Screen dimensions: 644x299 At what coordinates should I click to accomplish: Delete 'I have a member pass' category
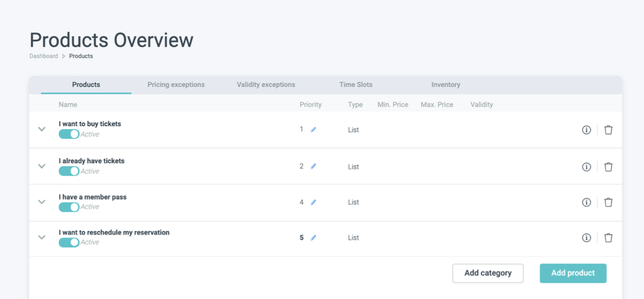pos(608,202)
